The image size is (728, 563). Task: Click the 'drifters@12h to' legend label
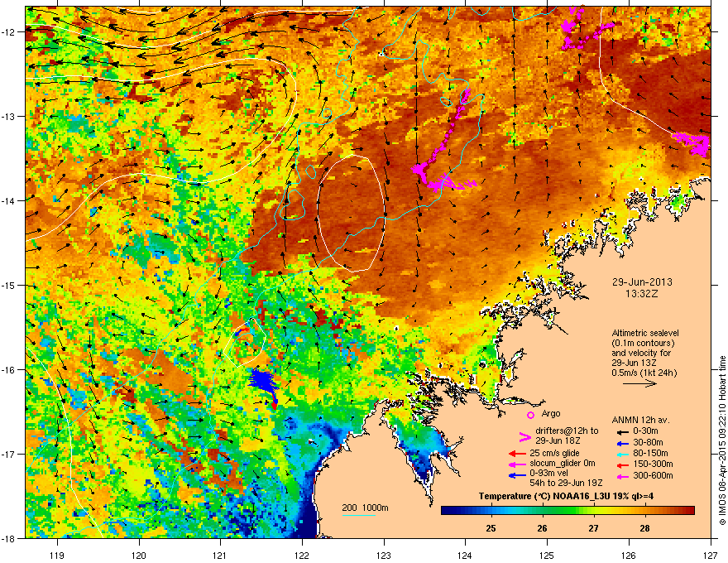[567, 431]
